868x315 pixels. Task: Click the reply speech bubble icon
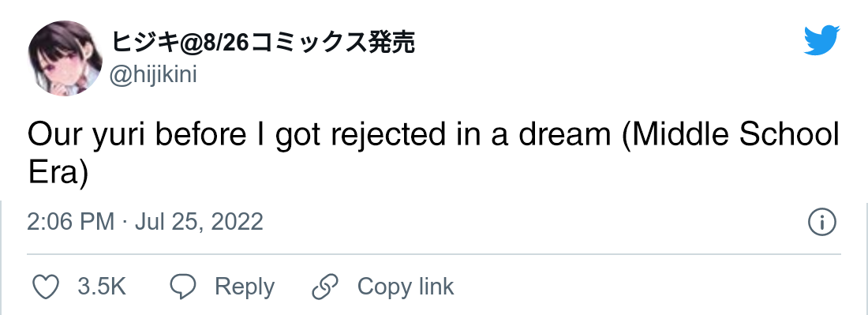(183, 287)
